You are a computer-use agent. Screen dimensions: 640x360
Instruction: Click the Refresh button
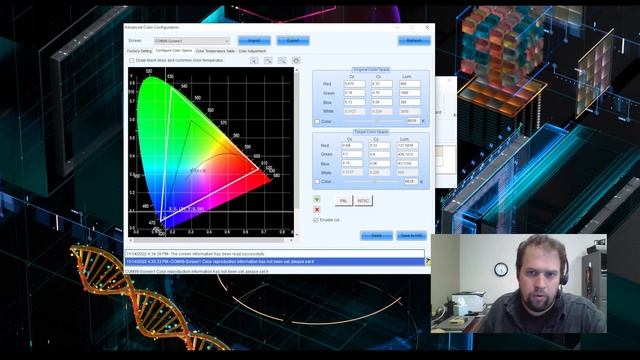(x=414, y=41)
